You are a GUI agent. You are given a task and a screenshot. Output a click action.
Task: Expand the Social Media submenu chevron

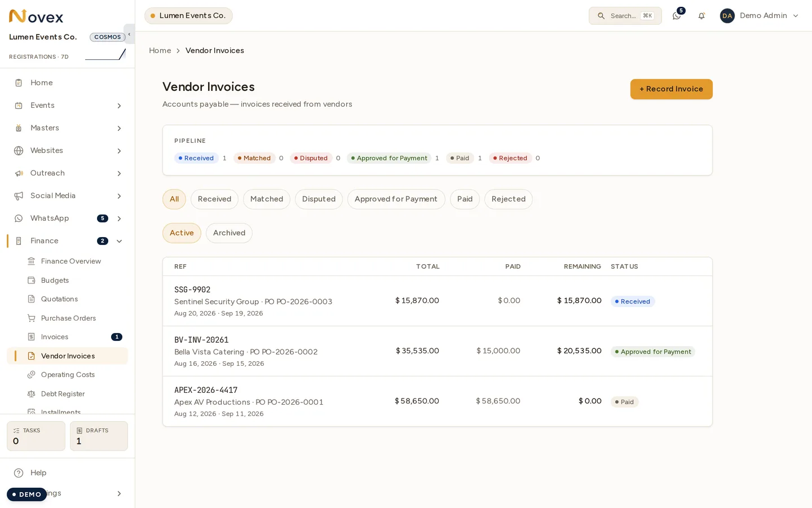[119, 196]
